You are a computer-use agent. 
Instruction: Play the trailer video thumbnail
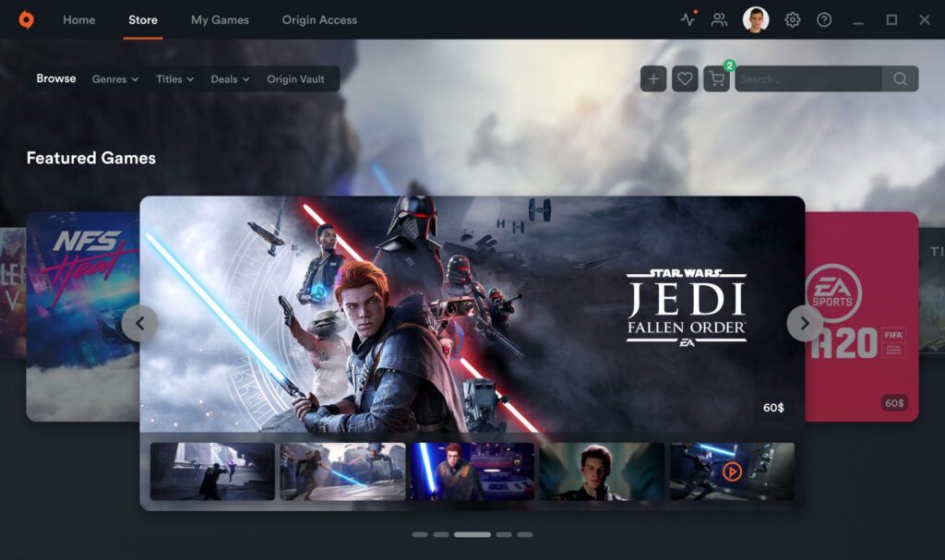click(732, 471)
